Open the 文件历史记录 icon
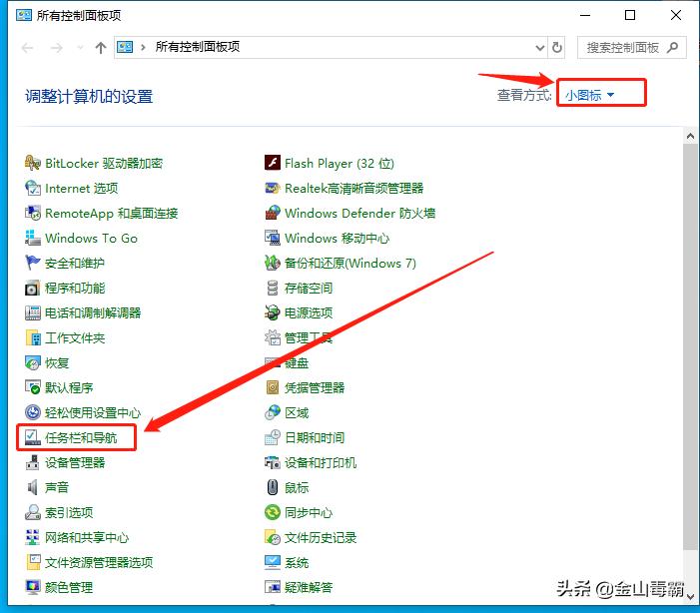The width and height of the screenshot is (700, 613). (x=273, y=537)
